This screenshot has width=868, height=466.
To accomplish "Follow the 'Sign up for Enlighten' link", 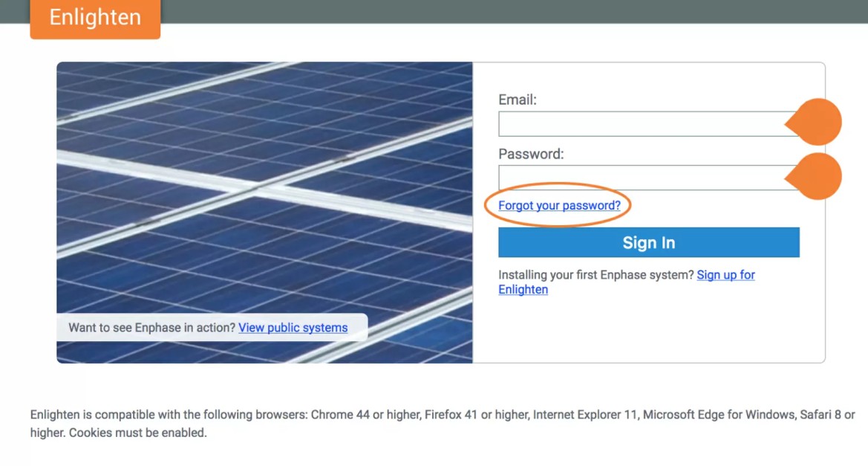I will click(x=725, y=275).
